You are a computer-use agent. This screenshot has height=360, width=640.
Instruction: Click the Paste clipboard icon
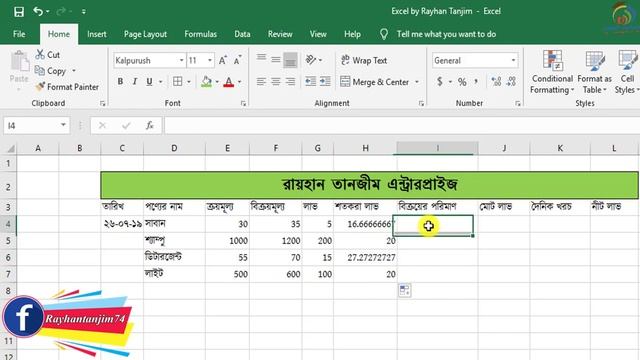[19, 61]
